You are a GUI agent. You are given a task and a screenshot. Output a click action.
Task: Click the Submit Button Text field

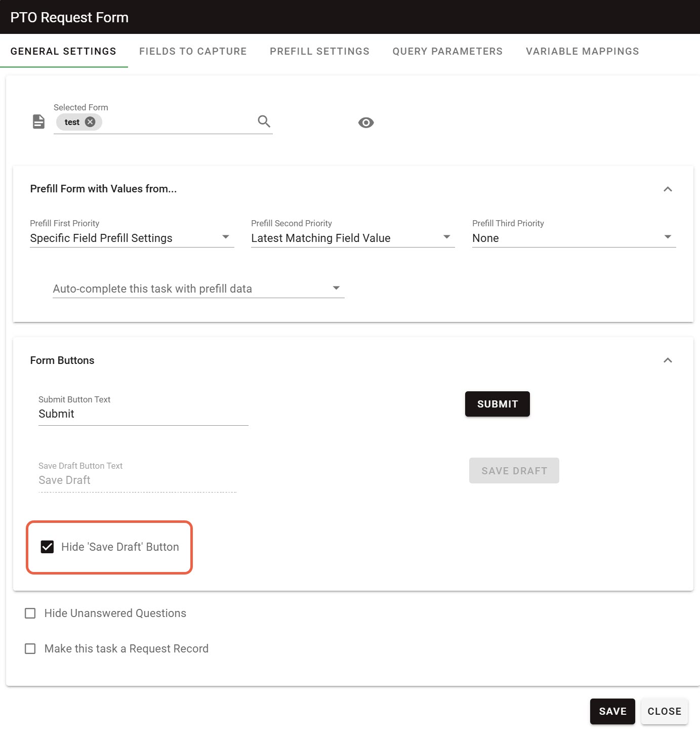pos(143,414)
